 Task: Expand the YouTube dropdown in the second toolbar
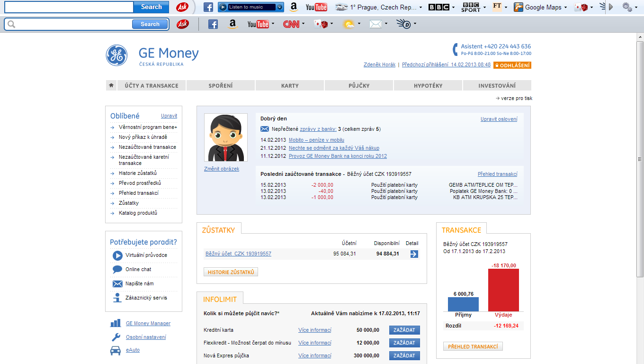(273, 23)
